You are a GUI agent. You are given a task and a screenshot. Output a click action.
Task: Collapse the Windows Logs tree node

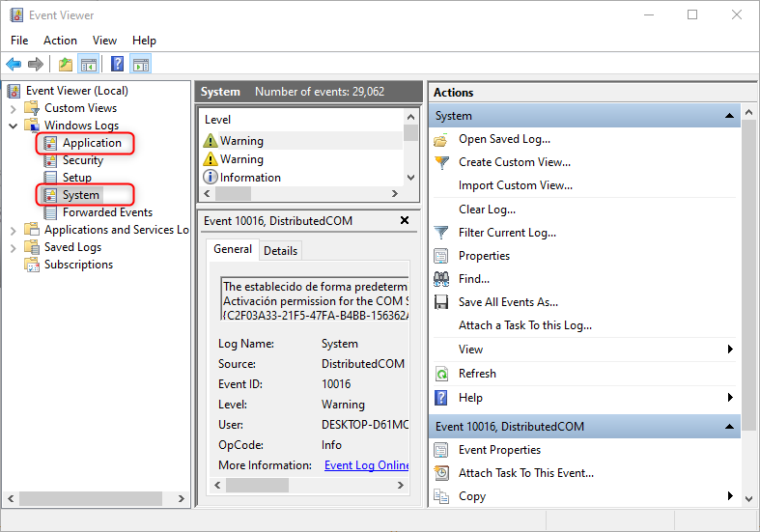point(14,126)
